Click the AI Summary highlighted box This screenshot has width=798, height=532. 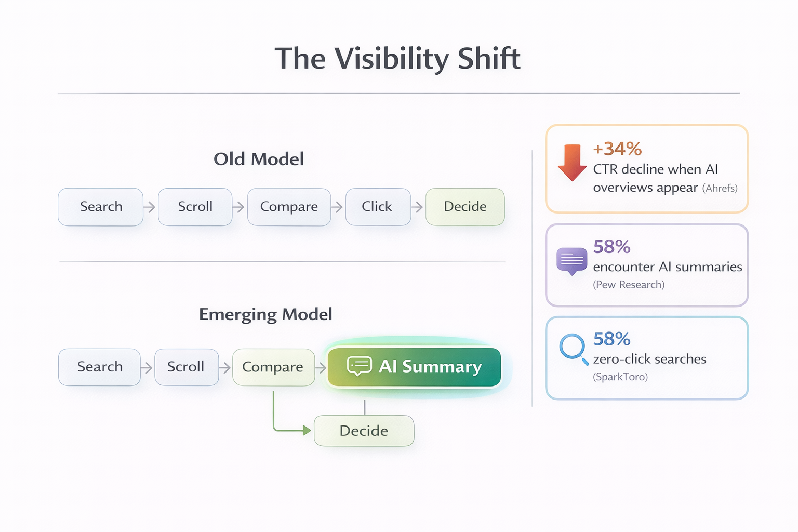pyautogui.click(x=414, y=367)
